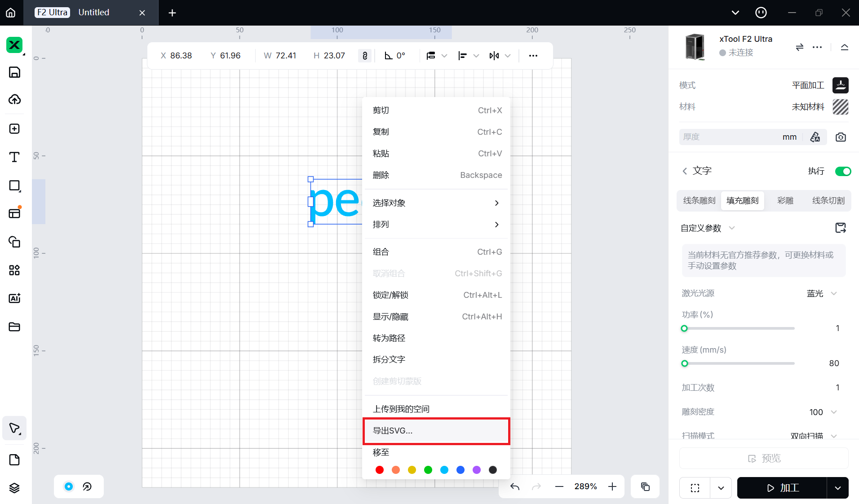Image resolution: width=859 pixels, height=504 pixels.
Task: Expand the 选择对象 submenu
Action: coord(436,203)
